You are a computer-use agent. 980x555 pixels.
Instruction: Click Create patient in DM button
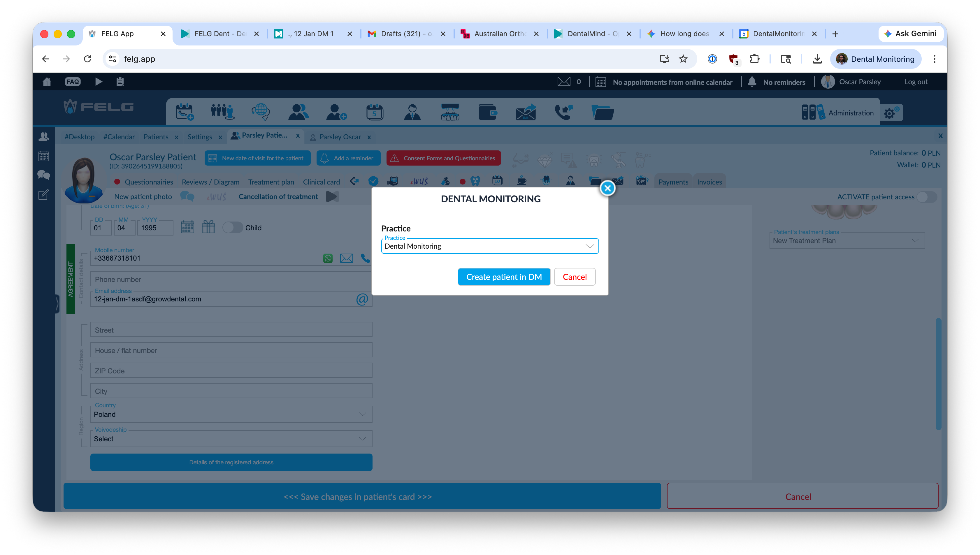pyautogui.click(x=503, y=277)
